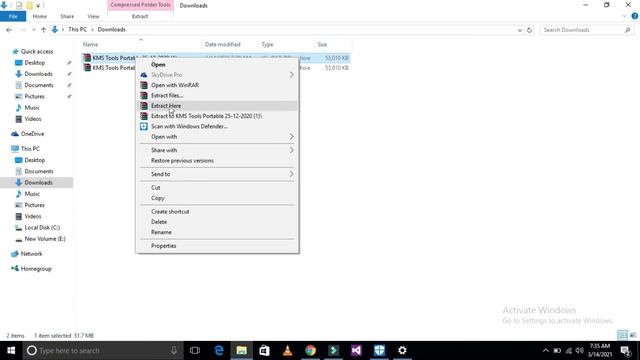Open the Microsoft Store taskbar icon
The image size is (640, 360).
click(264, 351)
